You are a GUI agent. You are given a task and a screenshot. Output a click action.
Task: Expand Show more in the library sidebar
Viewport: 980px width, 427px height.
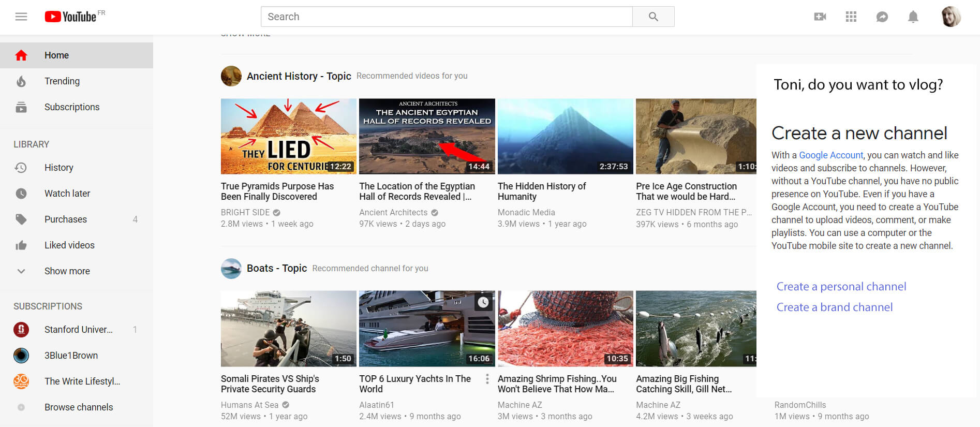pos(77,271)
